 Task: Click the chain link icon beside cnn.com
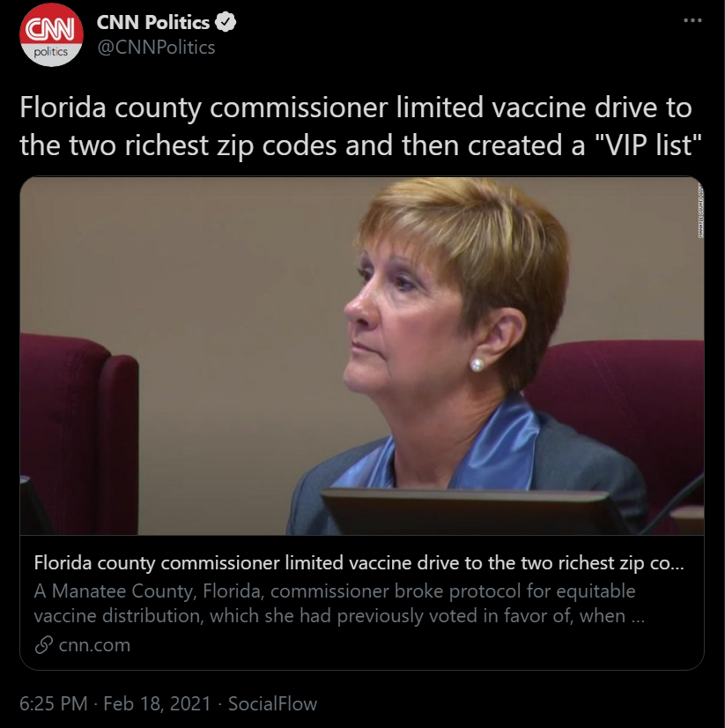pos(43,644)
